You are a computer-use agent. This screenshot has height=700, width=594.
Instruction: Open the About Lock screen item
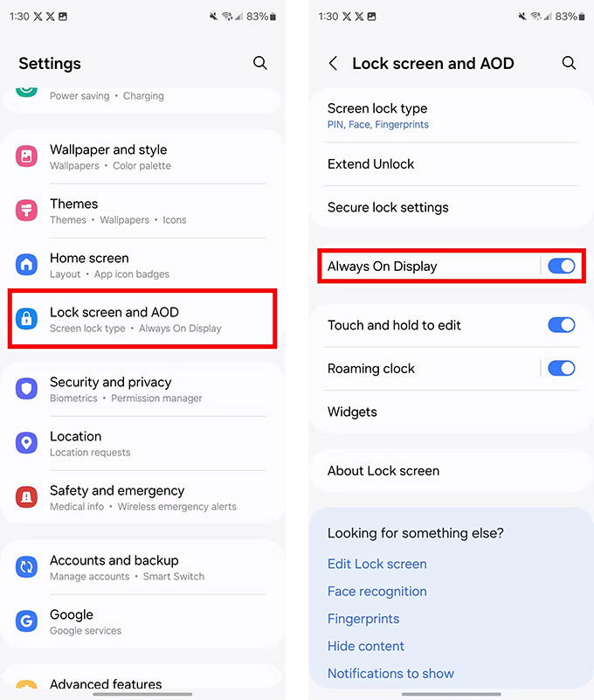pyautogui.click(x=452, y=470)
